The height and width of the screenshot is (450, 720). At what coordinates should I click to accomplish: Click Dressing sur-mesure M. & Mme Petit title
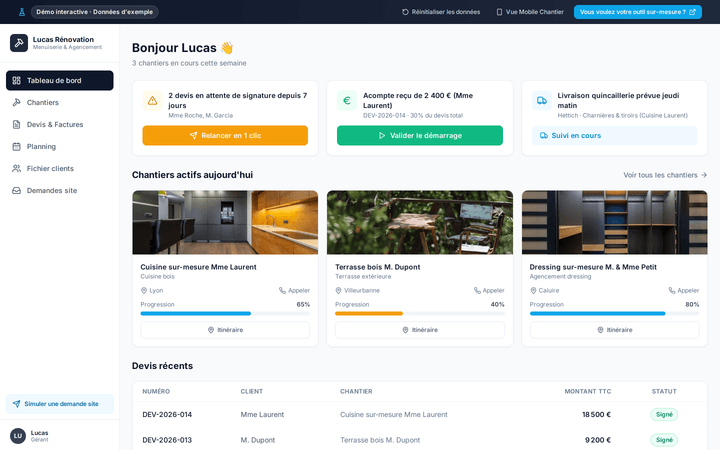pos(593,267)
